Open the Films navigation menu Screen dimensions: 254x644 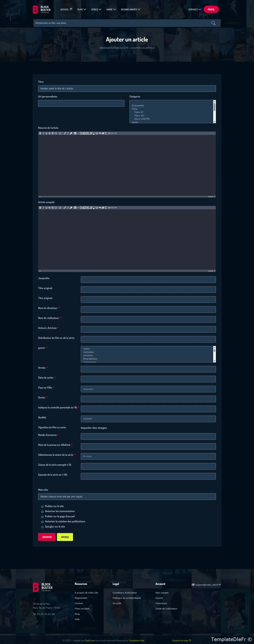point(81,10)
